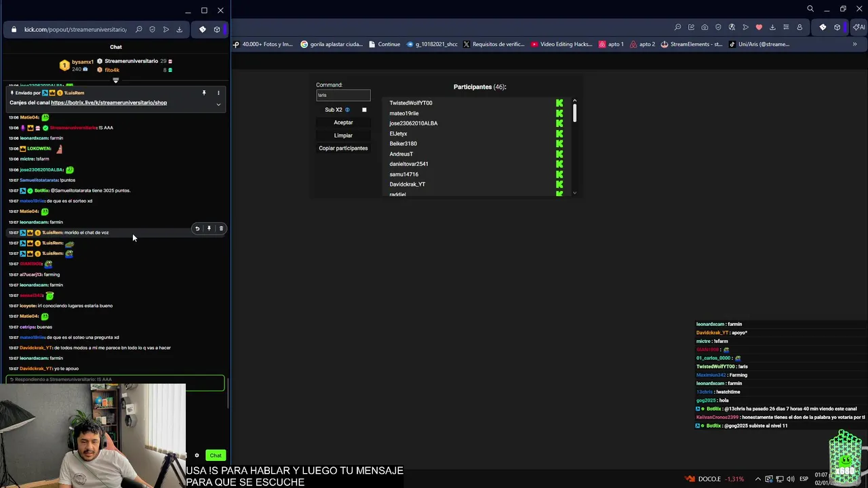This screenshot has height=488, width=868.
Task: Click the profile account icon in main browser
Action: (x=800, y=27)
